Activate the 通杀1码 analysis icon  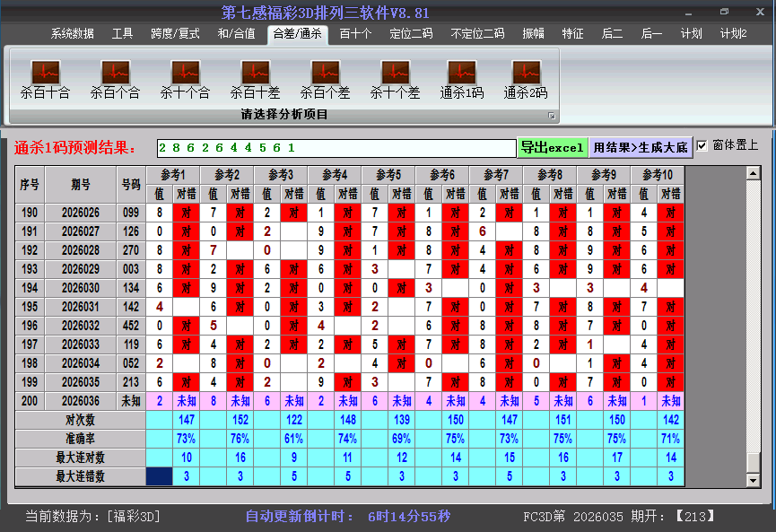coord(460,76)
